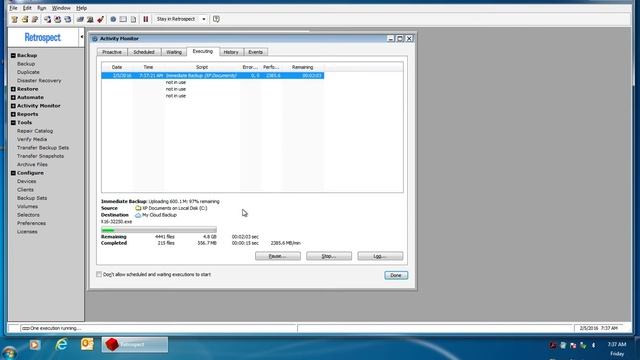Open Backup Sets under Configure
Image resolution: width=640 pixels, height=360 pixels.
click(32, 198)
